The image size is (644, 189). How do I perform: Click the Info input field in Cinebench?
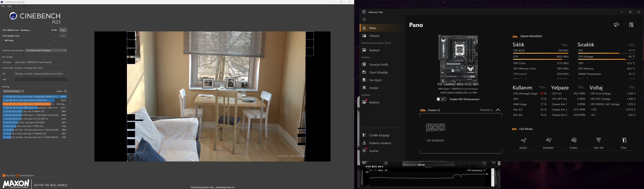point(41,80)
